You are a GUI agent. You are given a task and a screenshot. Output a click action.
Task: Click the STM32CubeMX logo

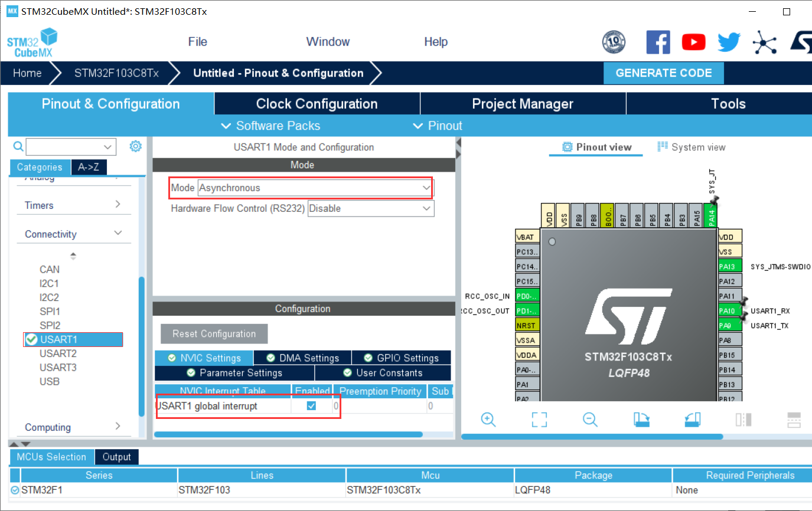point(32,43)
